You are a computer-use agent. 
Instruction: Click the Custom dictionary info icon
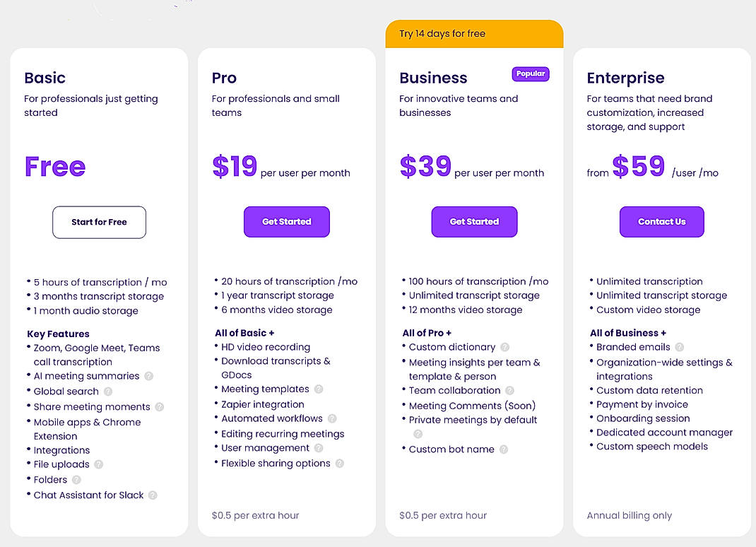(504, 347)
